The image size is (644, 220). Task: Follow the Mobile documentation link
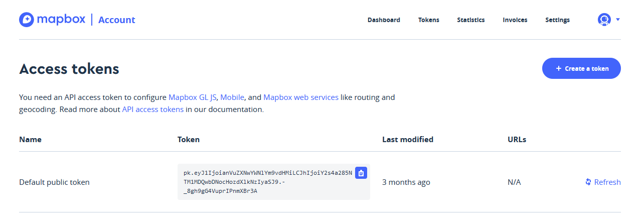tap(232, 97)
